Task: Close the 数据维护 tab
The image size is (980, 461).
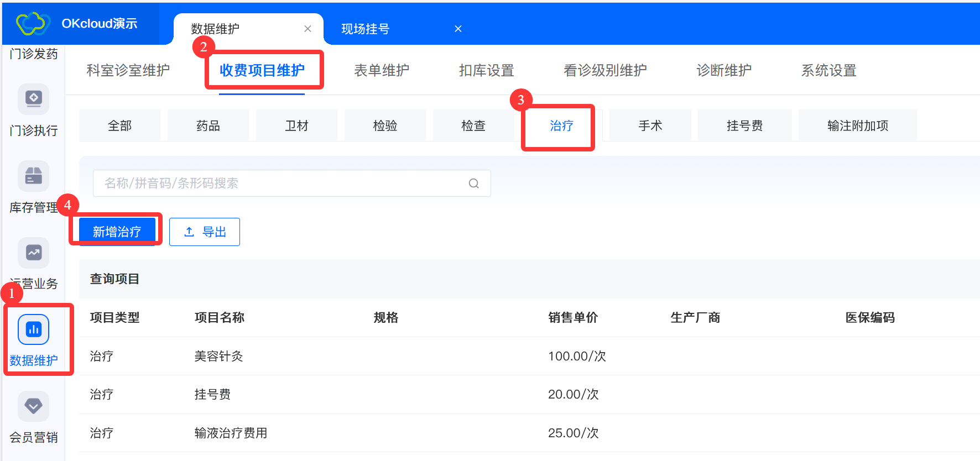Action: [307, 29]
